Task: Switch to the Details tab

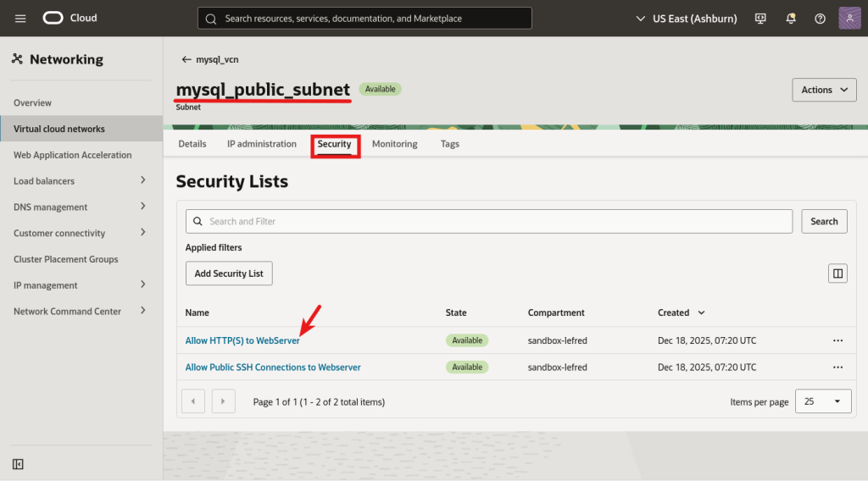Action: (x=192, y=144)
